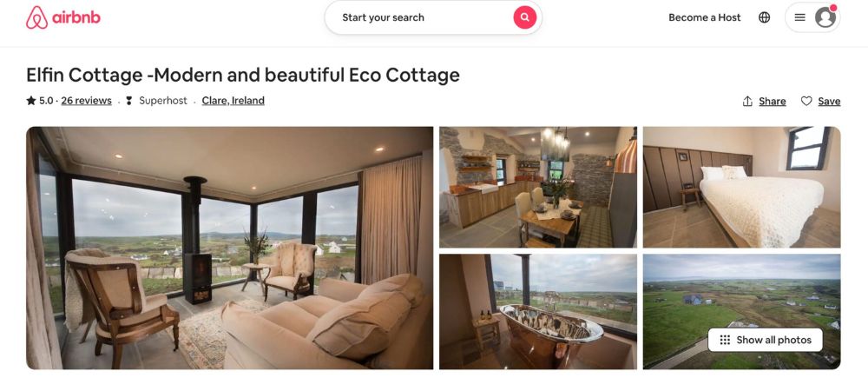Open the bedroom photo thumbnail
868x391 pixels.
(x=742, y=187)
